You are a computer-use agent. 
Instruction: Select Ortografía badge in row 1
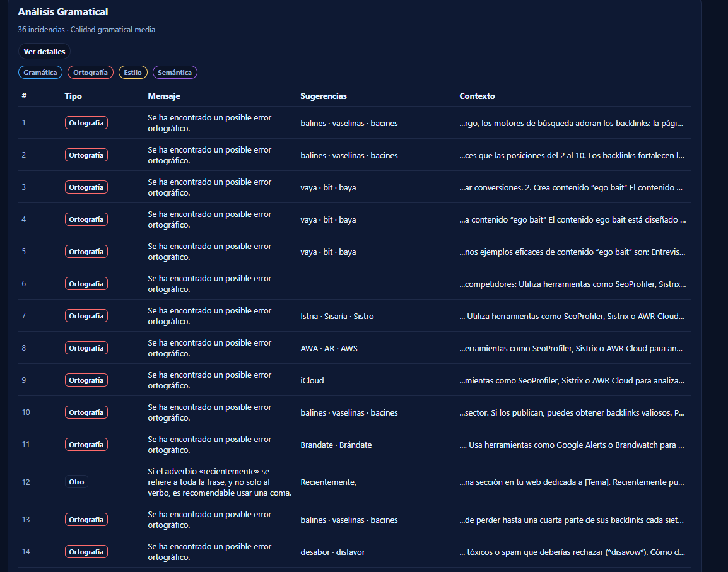click(x=86, y=123)
